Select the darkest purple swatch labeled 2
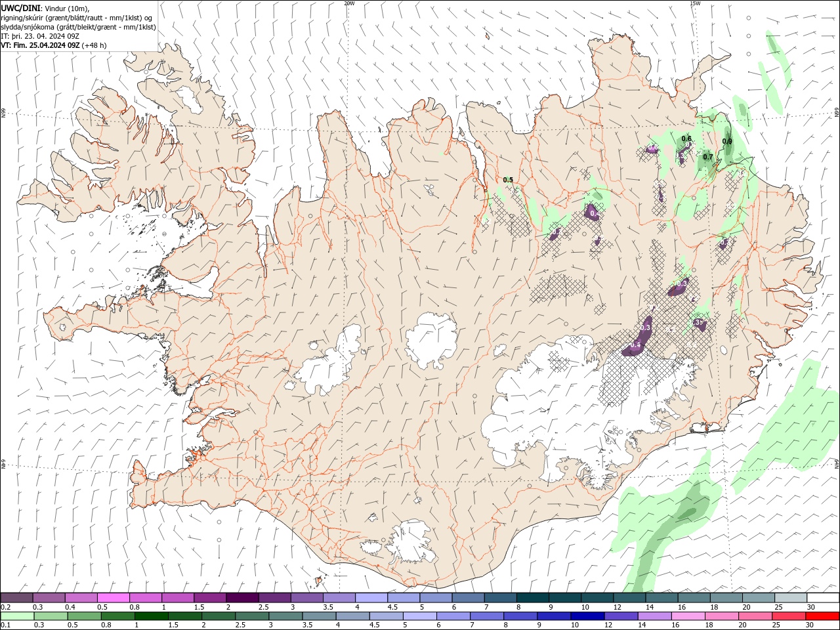840x630 pixels. tap(242, 598)
